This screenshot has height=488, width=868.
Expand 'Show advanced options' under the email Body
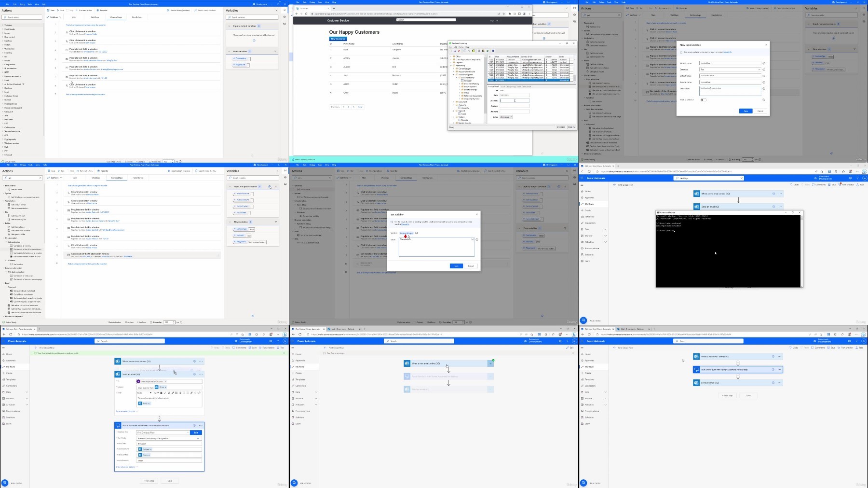[x=127, y=411]
